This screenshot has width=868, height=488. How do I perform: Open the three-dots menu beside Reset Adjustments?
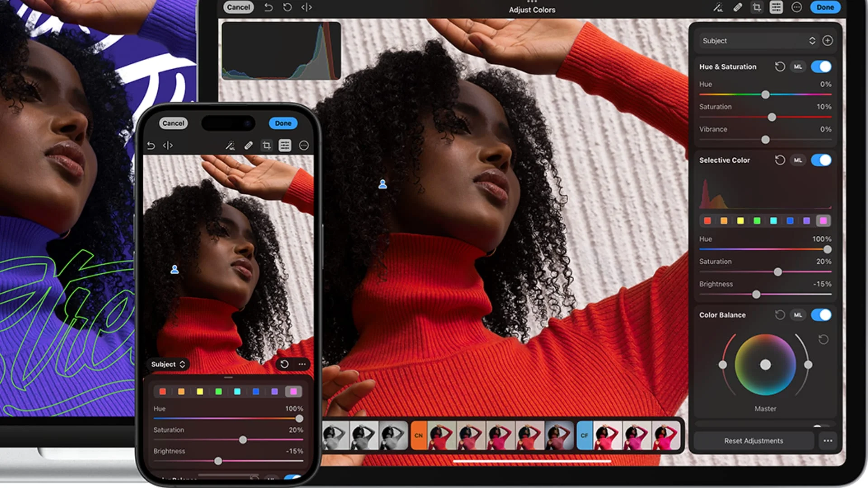click(x=828, y=441)
